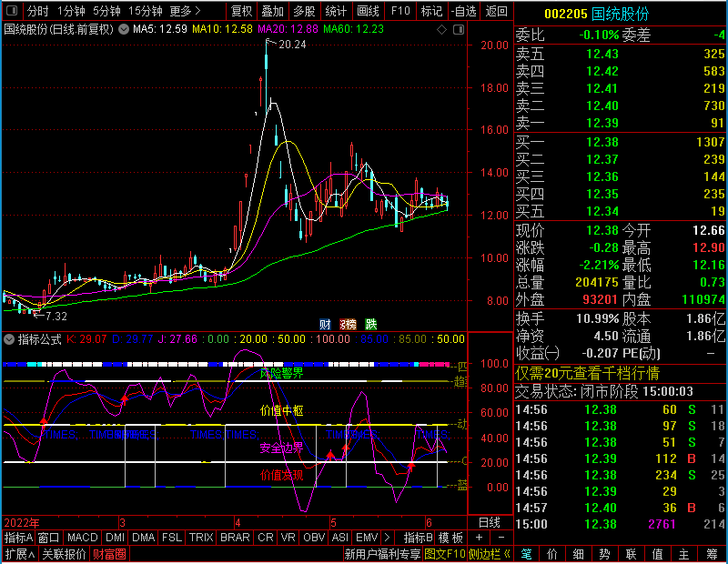Click the 卖一 price 12.39

tap(602, 123)
